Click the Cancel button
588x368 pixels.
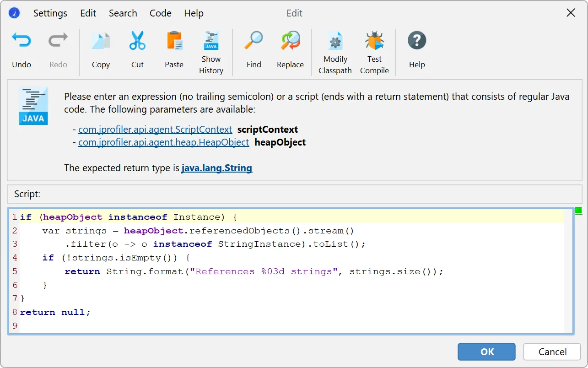coord(552,352)
